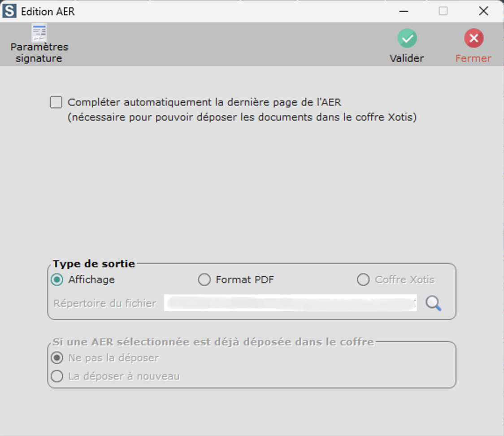Click the Edition AER title bar text
The height and width of the screenshot is (436, 504).
click(x=48, y=12)
